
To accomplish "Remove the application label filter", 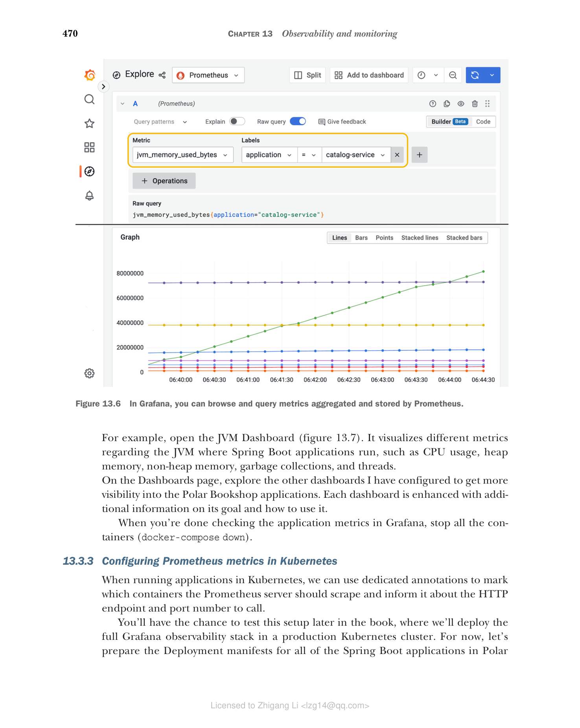I will pos(397,155).
